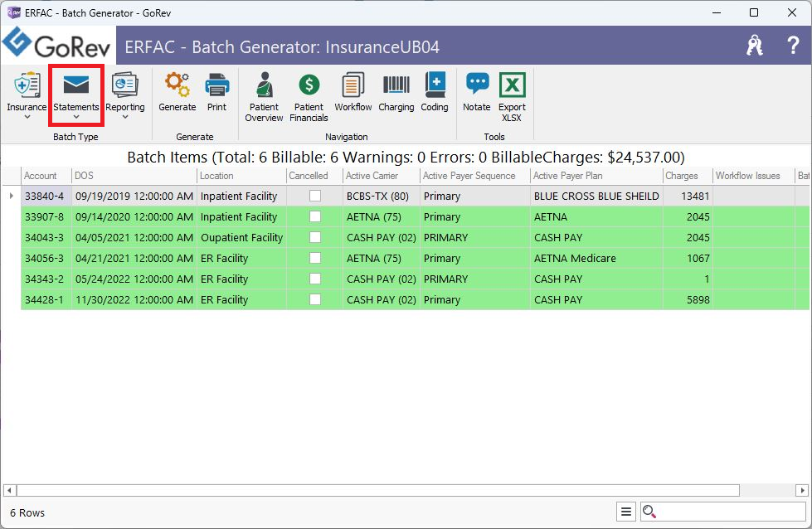The height and width of the screenshot is (529, 812).
Task: Click the charges cell 1067
Action: point(688,259)
